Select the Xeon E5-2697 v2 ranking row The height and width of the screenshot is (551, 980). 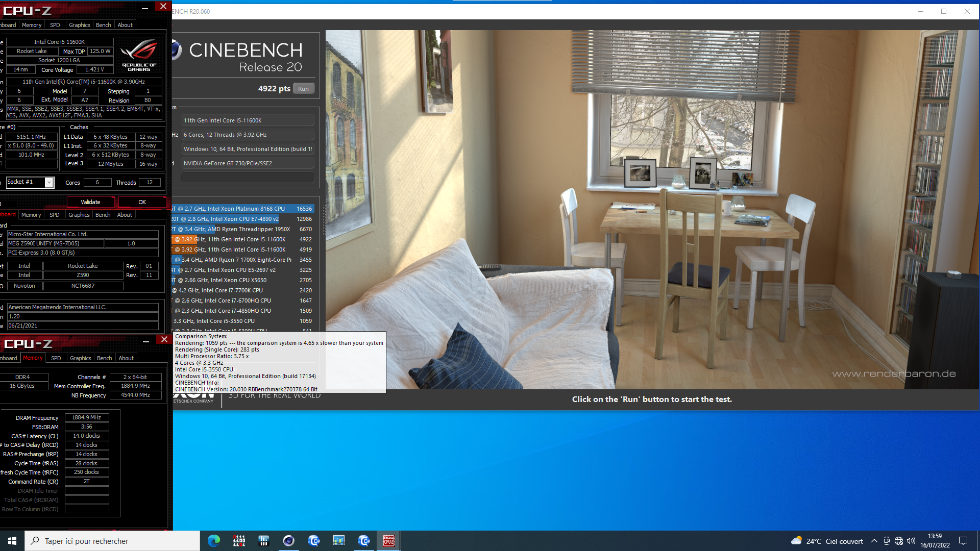(x=243, y=270)
